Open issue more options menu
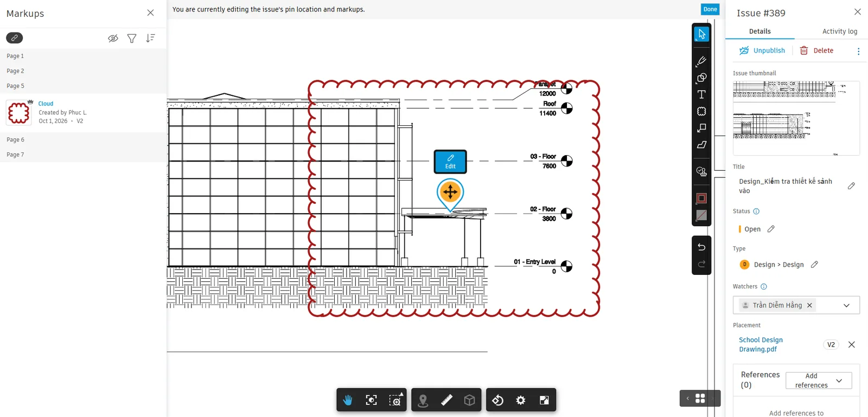 858,51
